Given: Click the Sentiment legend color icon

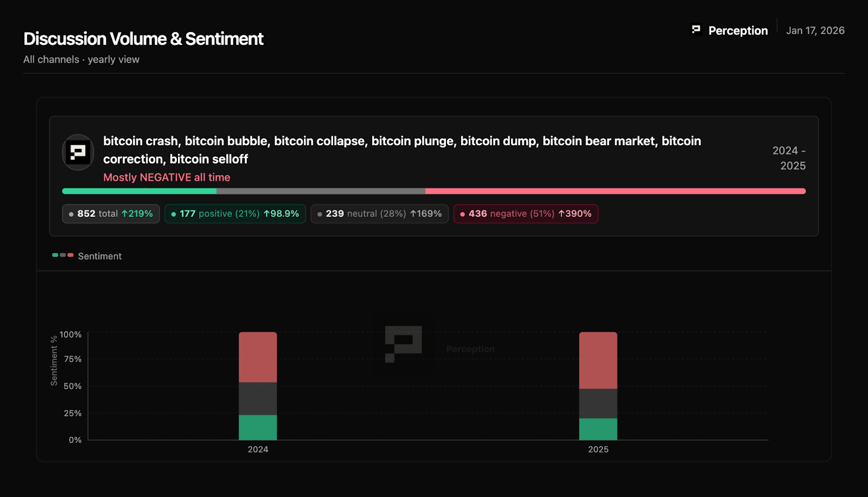Looking at the screenshot, I should coord(63,255).
